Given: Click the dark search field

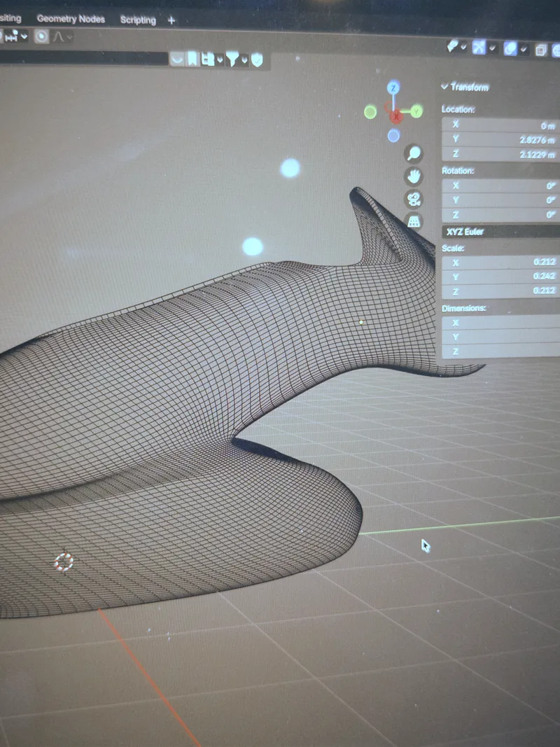Looking at the screenshot, I should tap(83, 57).
